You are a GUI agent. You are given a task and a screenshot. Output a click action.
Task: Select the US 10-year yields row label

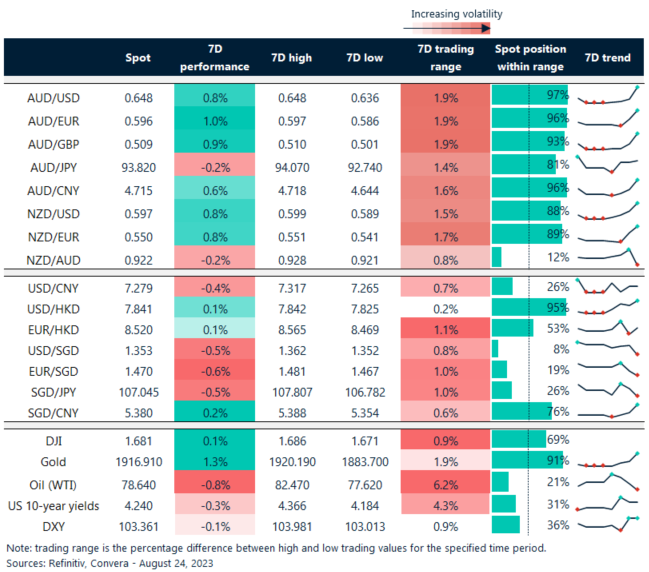(49, 504)
